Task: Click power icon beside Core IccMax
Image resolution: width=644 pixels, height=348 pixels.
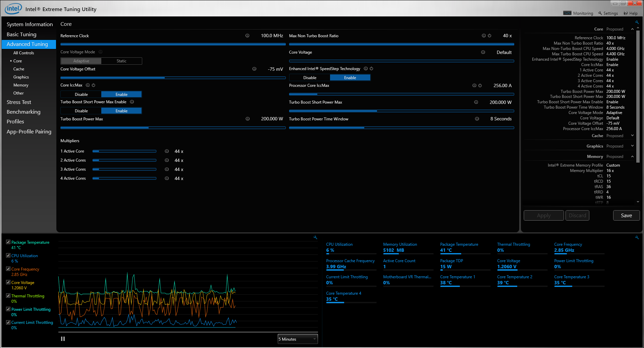Action: tap(93, 85)
